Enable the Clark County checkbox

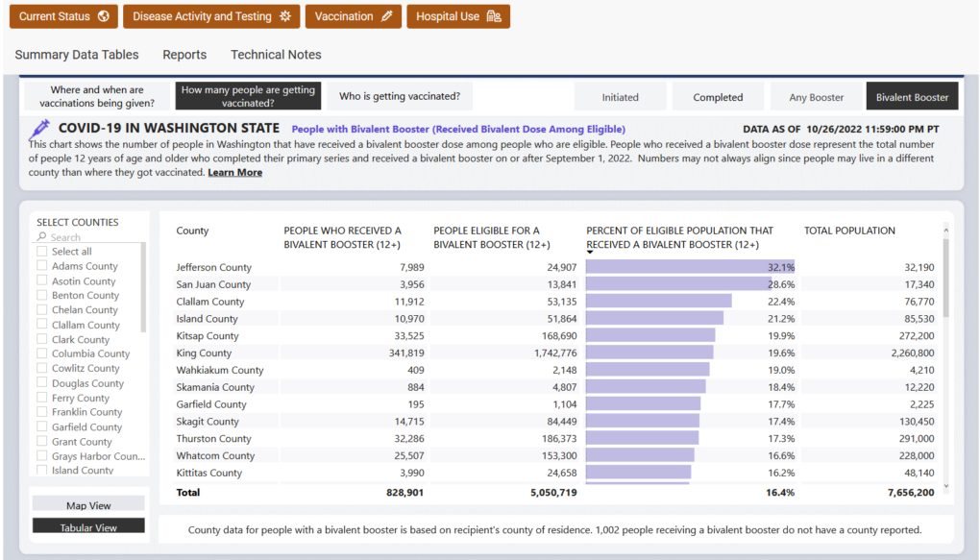[42, 339]
